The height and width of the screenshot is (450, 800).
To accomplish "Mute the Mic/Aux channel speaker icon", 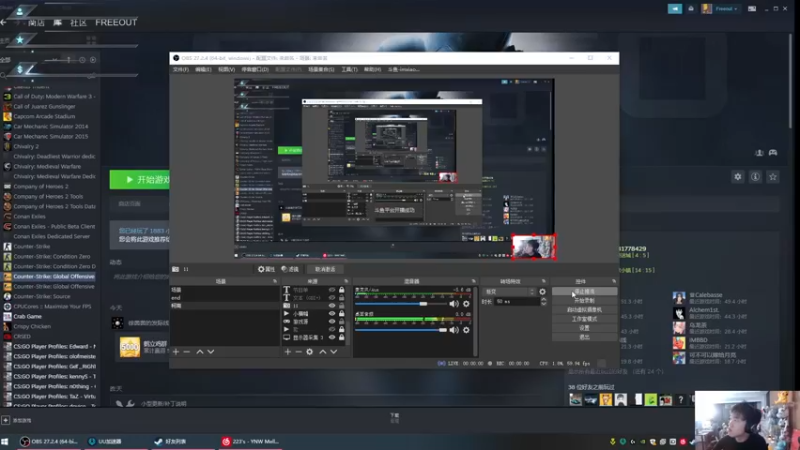I will pos(454,304).
